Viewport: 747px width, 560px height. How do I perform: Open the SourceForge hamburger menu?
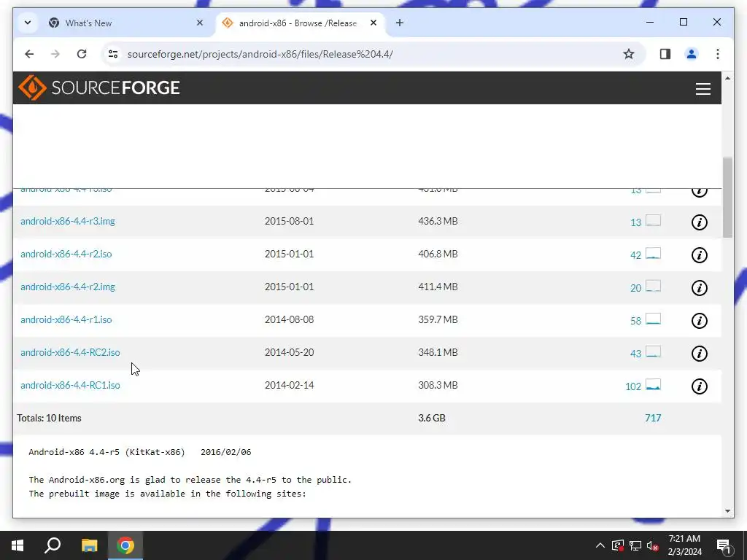point(703,88)
